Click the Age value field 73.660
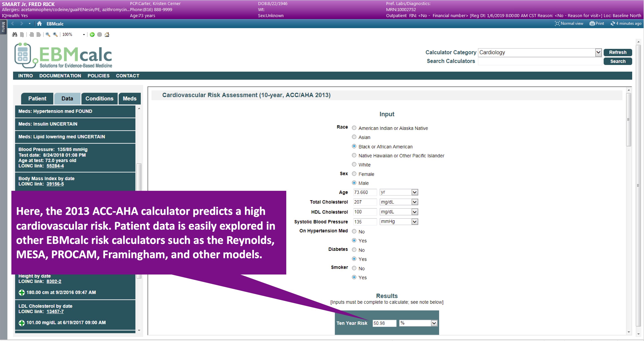Viewport: 644px width, 341px height. [x=365, y=192]
